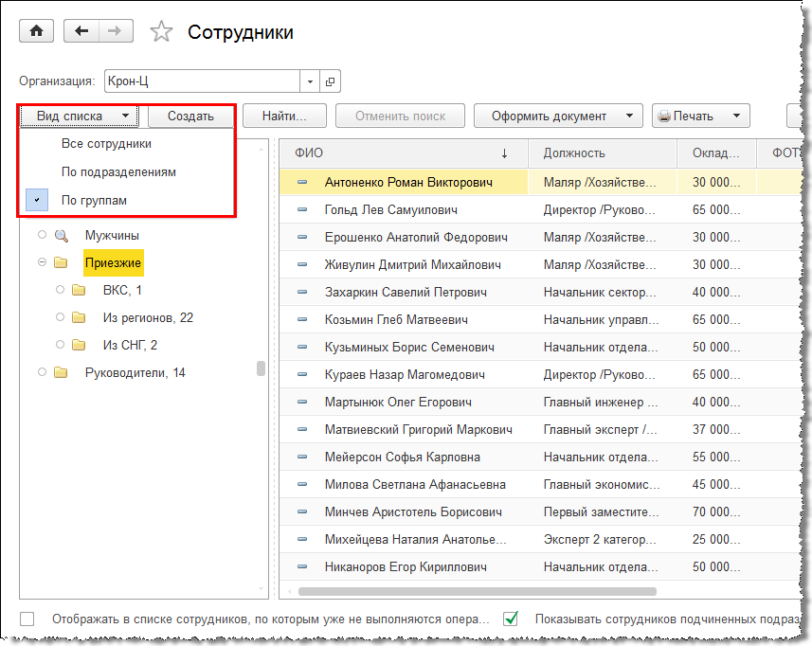
Task: Collapse the Приезжие group node
Action: coord(42,262)
